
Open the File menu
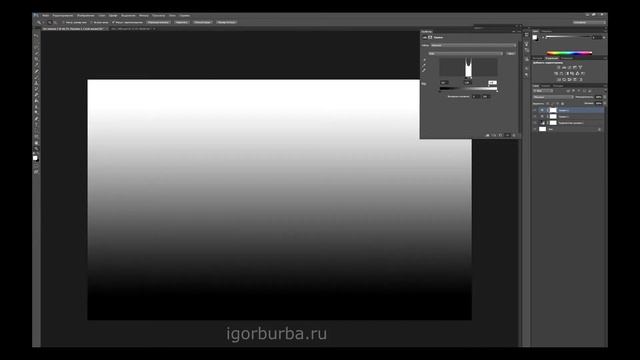click(45, 16)
